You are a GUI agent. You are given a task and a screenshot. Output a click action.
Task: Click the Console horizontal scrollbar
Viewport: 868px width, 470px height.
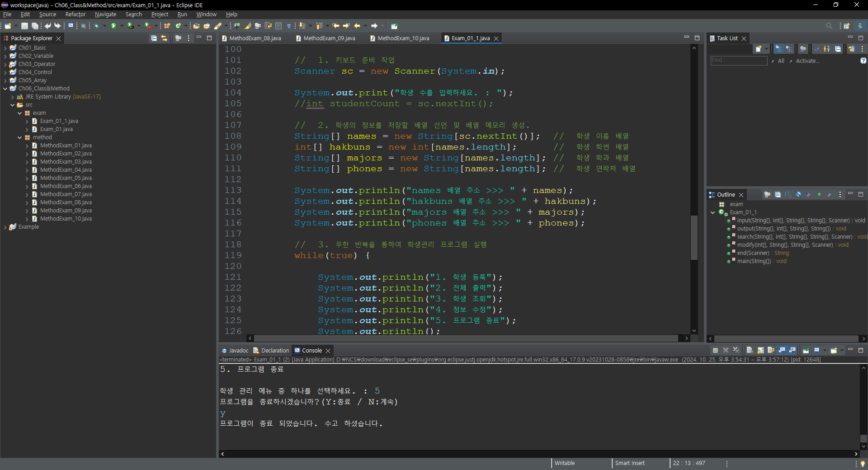pos(539,454)
